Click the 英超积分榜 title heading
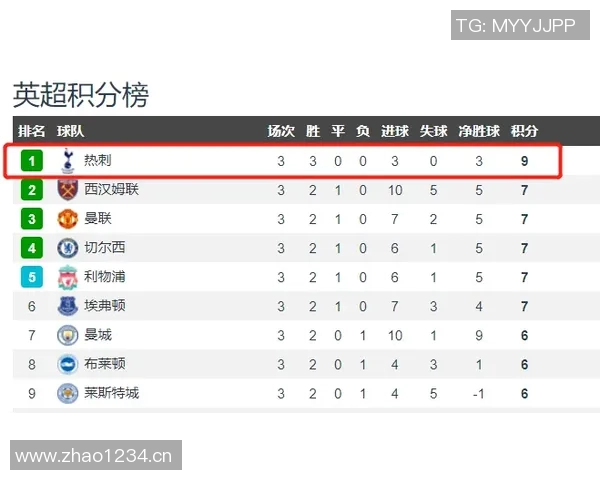The image size is (600, 480). 80,95
